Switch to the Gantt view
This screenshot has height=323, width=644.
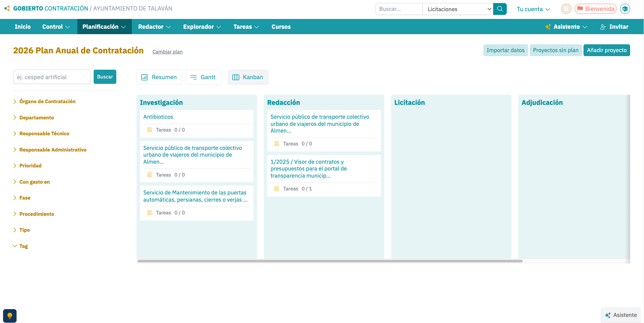click(x=203, y=77)
